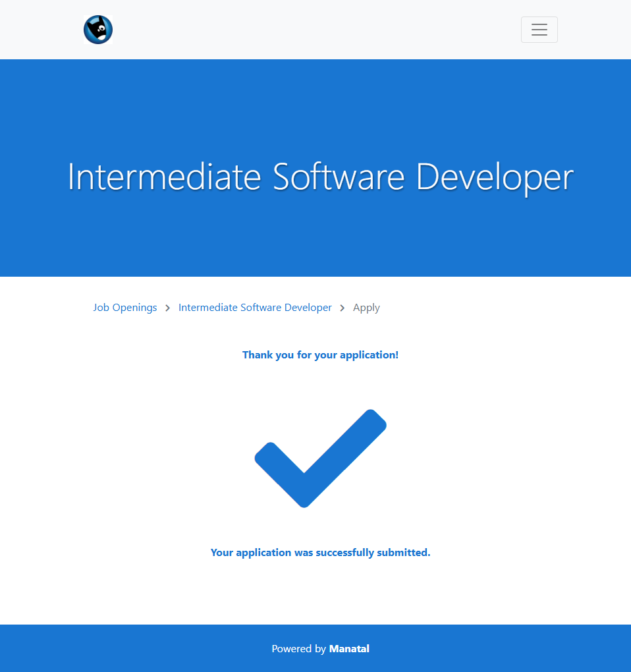
Task: Select the Apply breadcrumb item
Action: click(x=366, y=308)
